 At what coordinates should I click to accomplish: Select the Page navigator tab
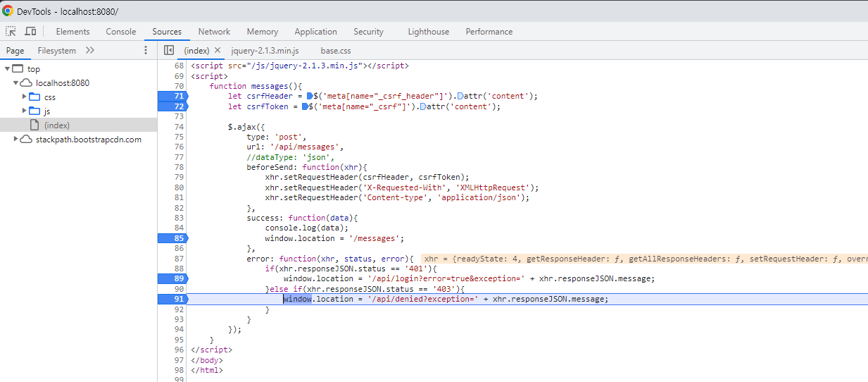[x=15, y=51]
